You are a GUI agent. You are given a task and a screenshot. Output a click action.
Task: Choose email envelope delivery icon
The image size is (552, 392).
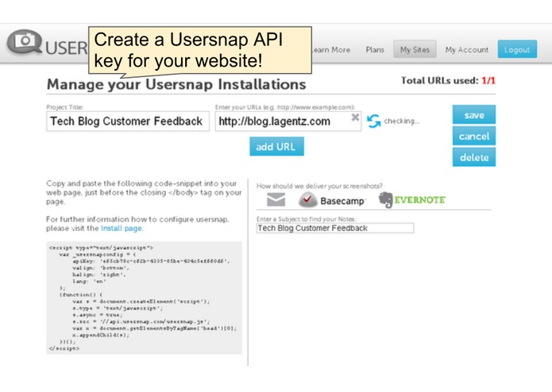coord(276,200)
